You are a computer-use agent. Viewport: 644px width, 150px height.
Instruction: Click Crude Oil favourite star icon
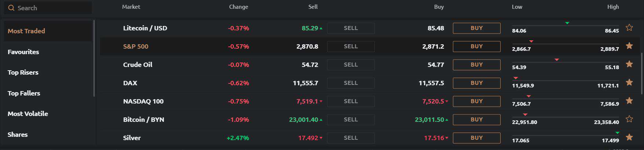click(x=629, y=64)
